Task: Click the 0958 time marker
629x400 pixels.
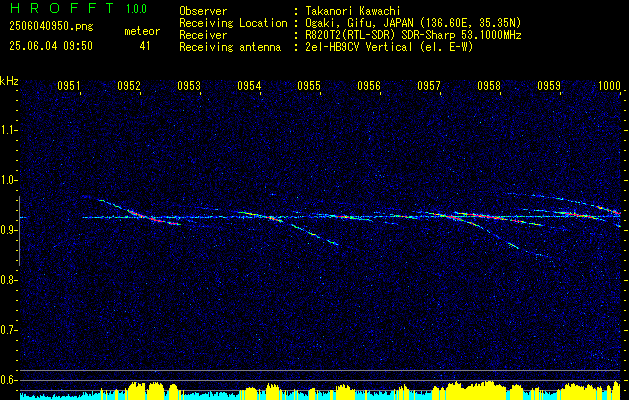Action: tap(489, 85)
